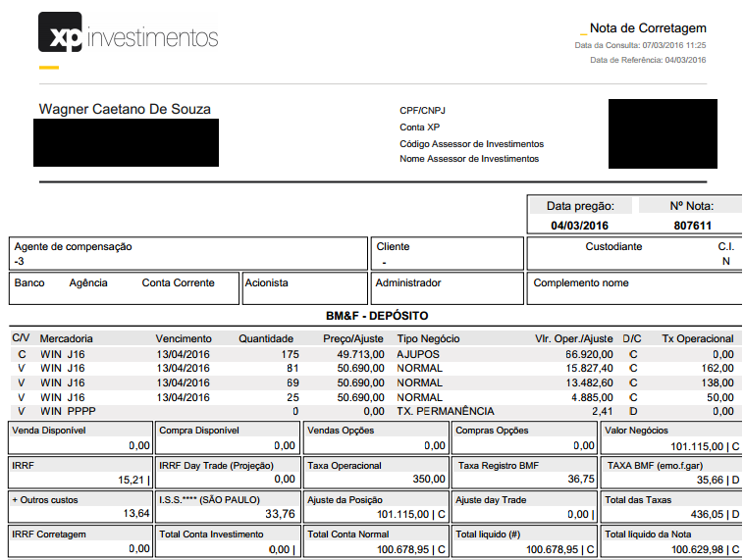744x560 pixels.
Task: Click the Taxa Registro BMF field
Action: click(x=524, y=473)
